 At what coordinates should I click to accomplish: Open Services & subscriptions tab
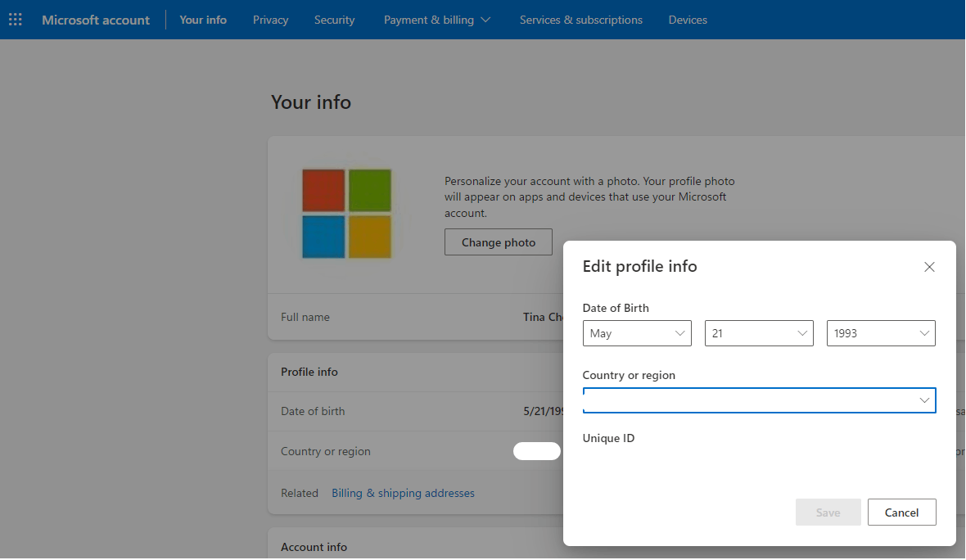point(580,20)
